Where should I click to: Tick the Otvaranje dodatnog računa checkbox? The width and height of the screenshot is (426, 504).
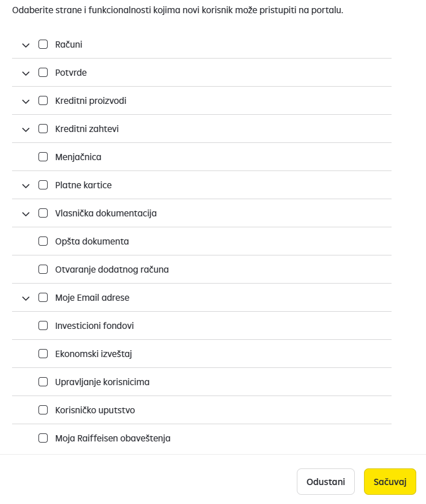(43, 269)
